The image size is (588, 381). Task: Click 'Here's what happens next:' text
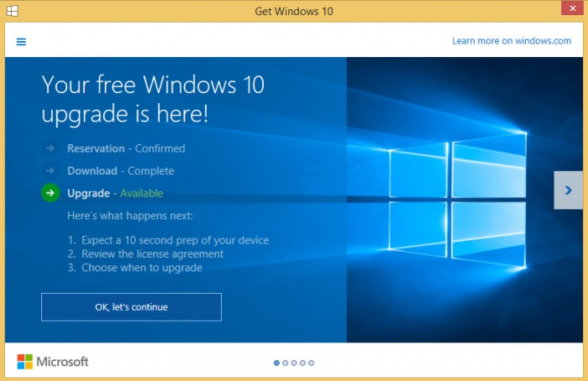(130, 216)
